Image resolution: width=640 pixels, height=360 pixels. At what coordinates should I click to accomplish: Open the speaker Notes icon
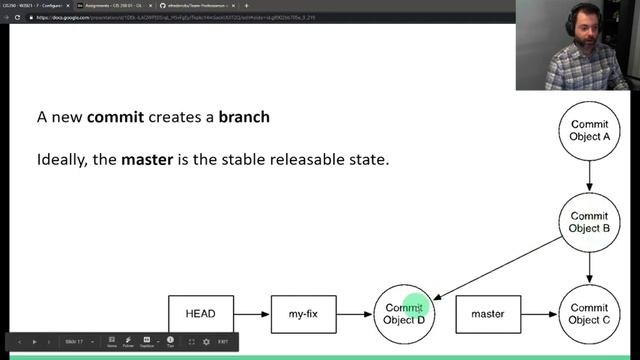(x=111, y=342)
